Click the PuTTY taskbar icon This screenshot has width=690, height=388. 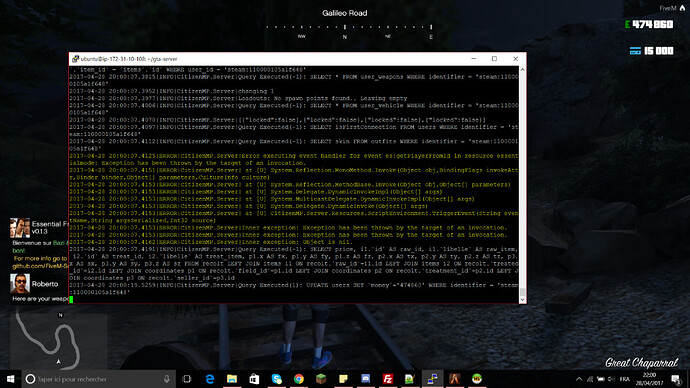[x=433, y=379]
